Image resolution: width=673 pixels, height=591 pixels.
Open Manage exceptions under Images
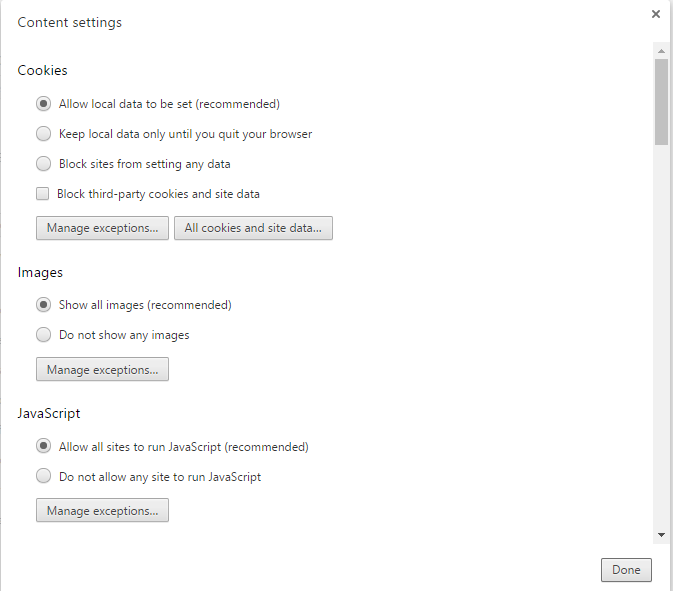tap(102, 370)
